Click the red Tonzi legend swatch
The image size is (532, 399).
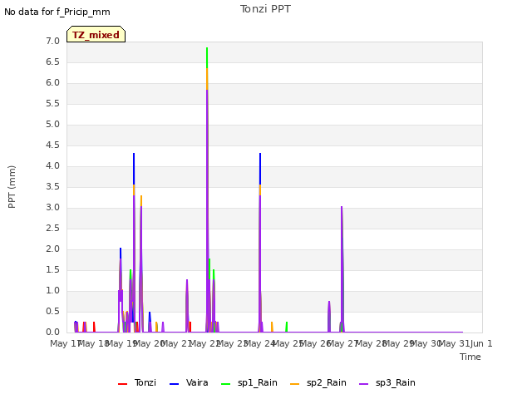coord(122,384)
